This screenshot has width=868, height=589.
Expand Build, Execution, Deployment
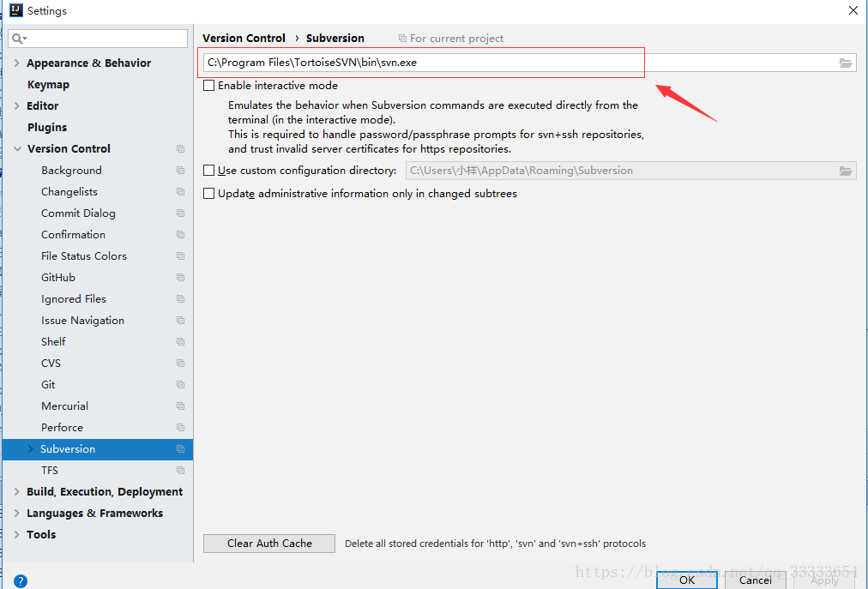click(x=17, y=491)
